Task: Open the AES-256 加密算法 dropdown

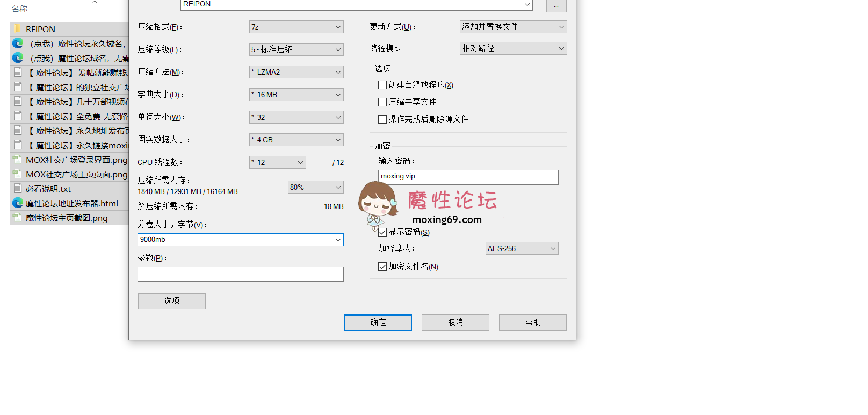Action: [522, 248]
